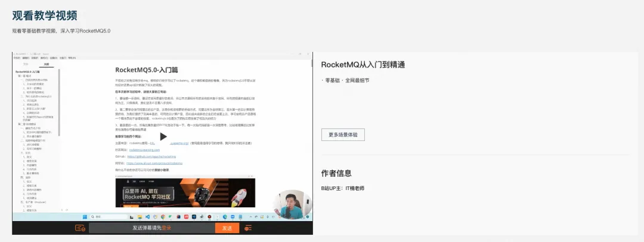This screenshot has height=242, width=644.
Task: Click the B站UP主：IT楠老师 author text
Action: tap(342, 188)
